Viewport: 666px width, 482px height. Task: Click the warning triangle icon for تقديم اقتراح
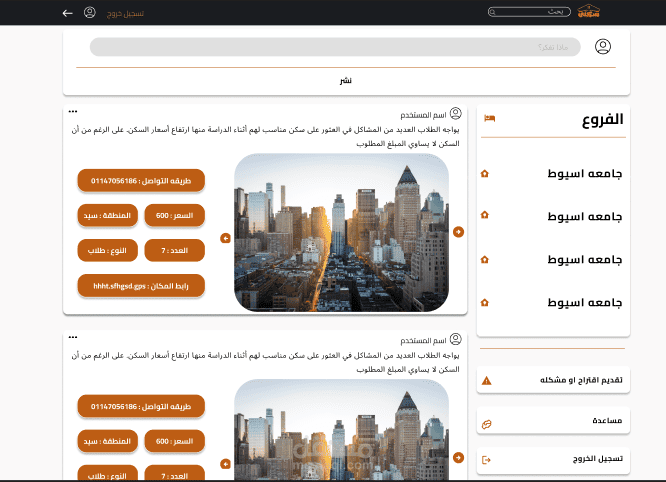click(x=487, y=381)
